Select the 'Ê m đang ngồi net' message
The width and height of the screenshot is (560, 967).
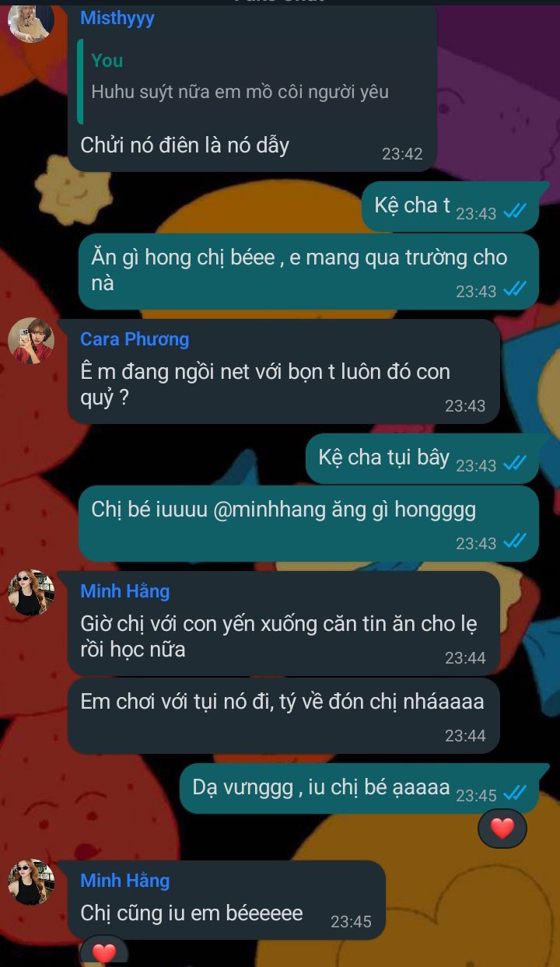point(284,371)
